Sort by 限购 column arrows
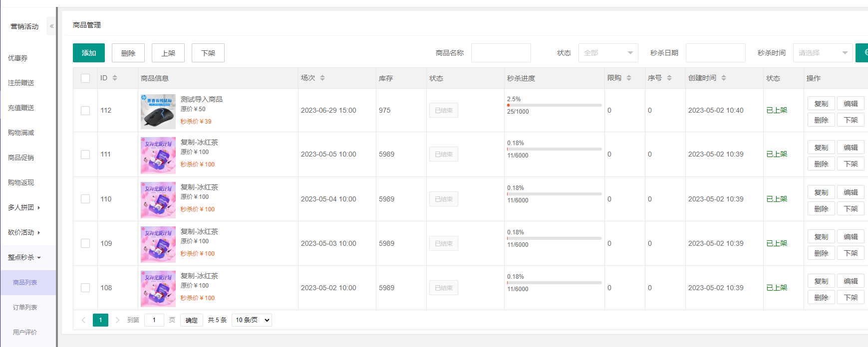 pos(629,78)
